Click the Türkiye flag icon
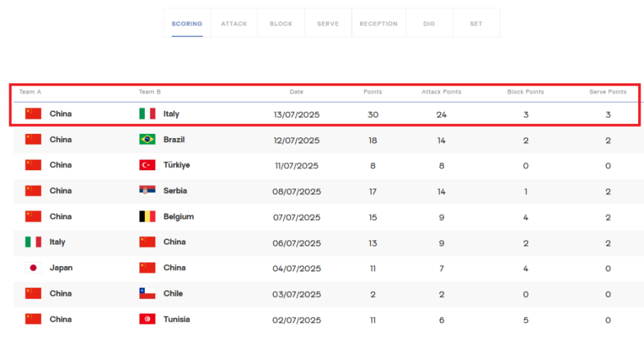The image size is (644, 341). [148, 165]
